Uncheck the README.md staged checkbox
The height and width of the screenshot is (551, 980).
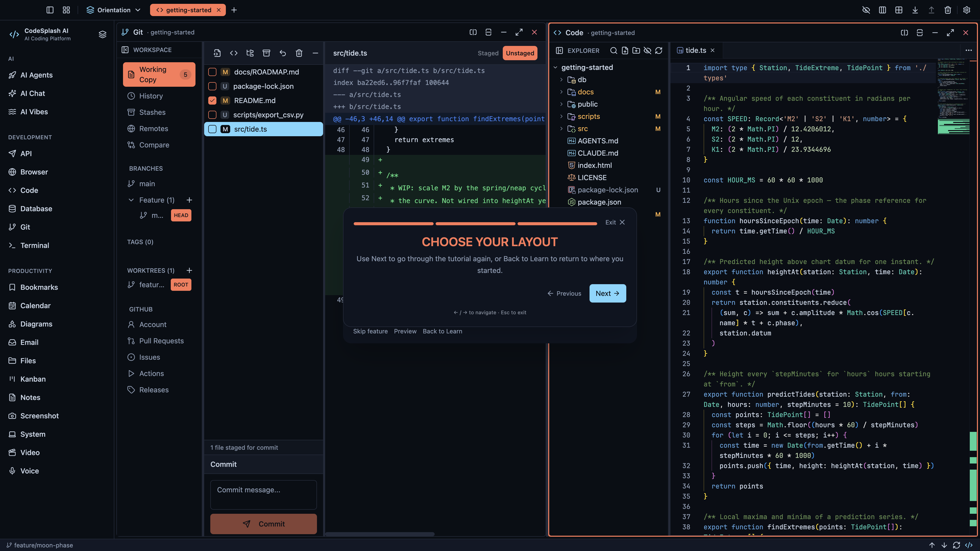click(212, 101)
